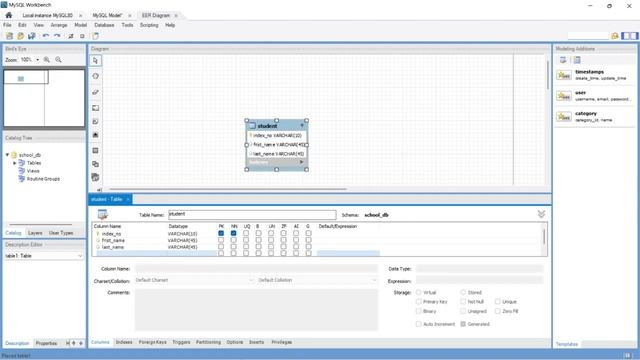640x360 pixels.
Task: Uncheck NN for index_no column
Action: pos(233,233)
